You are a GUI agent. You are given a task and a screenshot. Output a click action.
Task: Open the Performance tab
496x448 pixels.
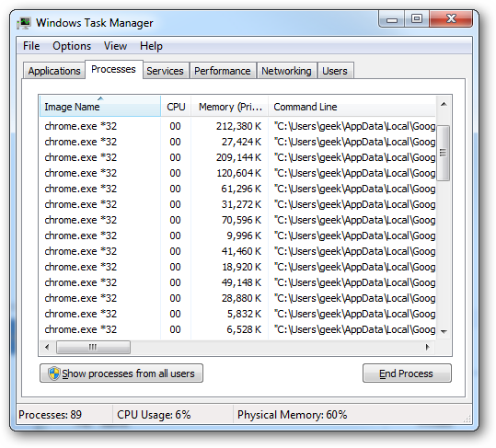pyautogui.click(x=223, y=71)
